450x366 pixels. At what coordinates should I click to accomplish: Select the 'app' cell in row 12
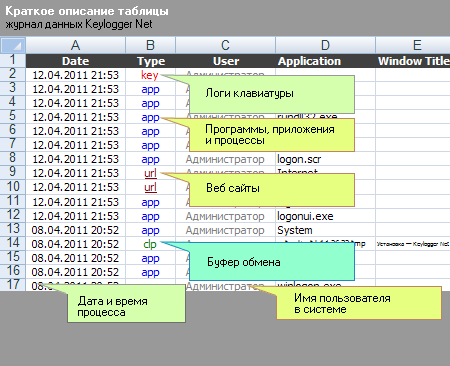(150, 216)
